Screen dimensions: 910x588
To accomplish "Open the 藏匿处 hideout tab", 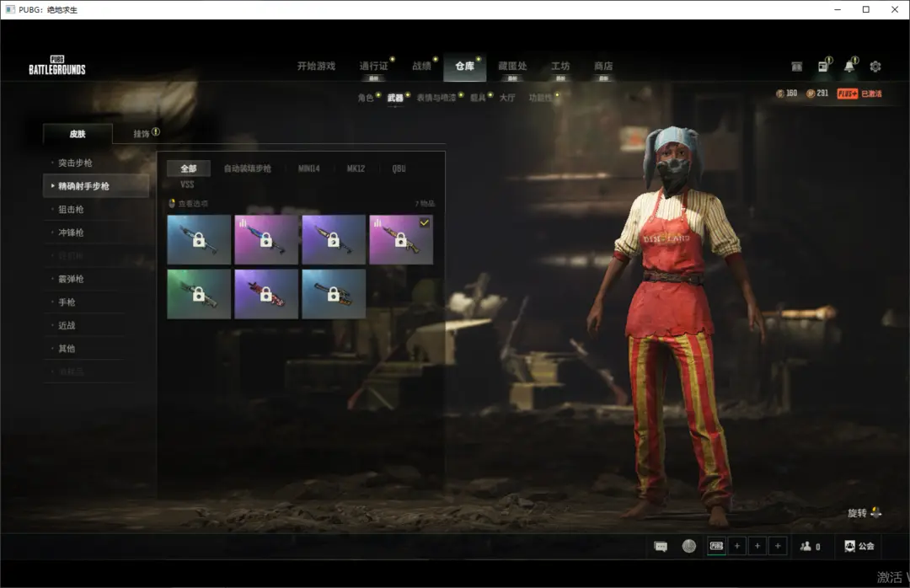I will tap(512, 67).
